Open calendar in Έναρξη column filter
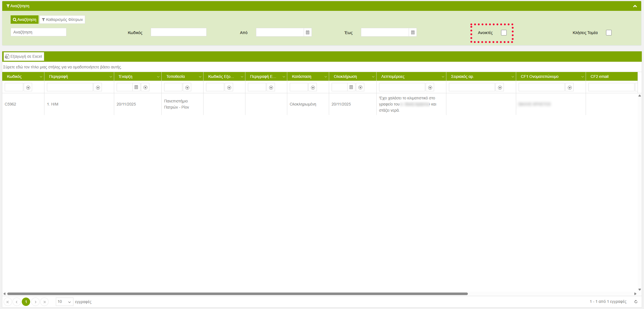644x309 pixels. (136, 87)
